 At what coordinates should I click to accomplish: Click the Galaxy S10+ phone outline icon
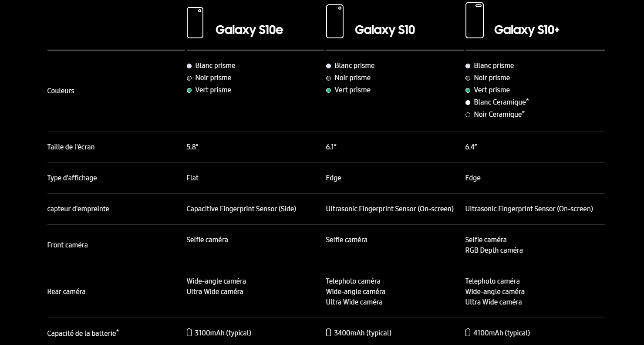pyautogui.click(x=475, y=20)
